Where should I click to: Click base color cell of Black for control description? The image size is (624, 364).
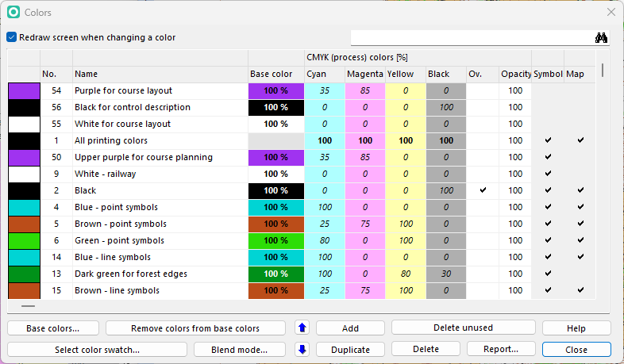pos(276,107)
